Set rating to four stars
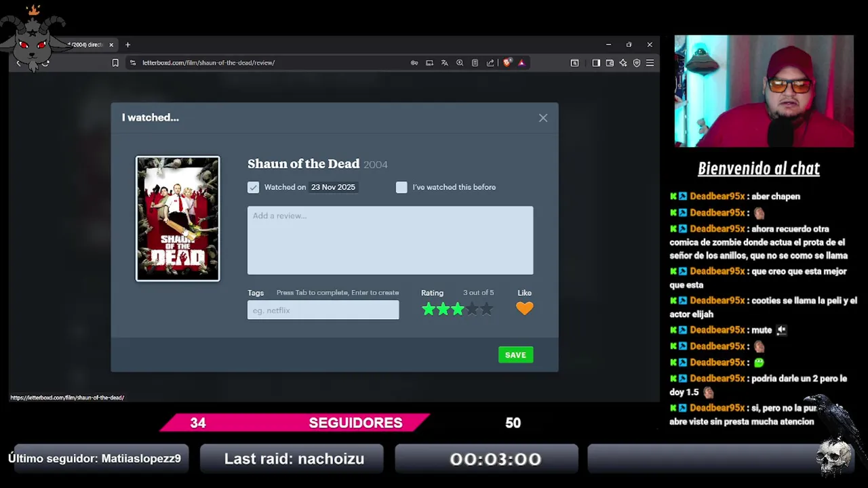 tap(472, 309)
